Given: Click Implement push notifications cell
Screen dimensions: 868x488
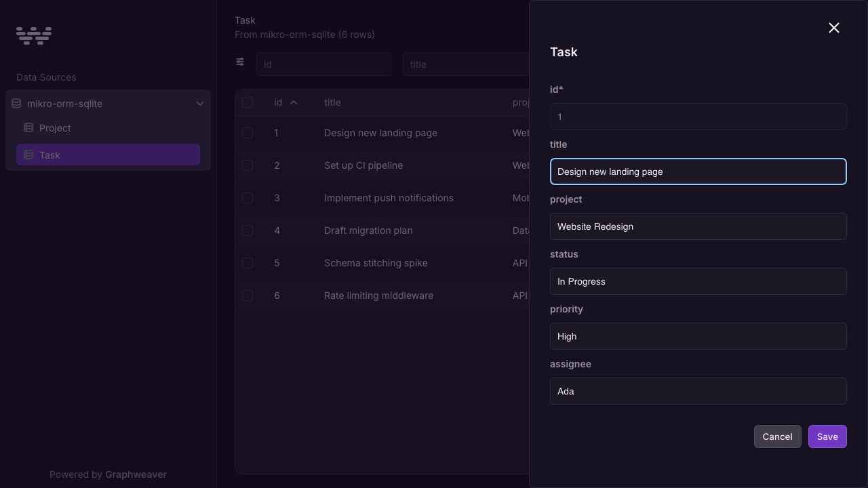Looking at the screenshot, I should [389, 198].
